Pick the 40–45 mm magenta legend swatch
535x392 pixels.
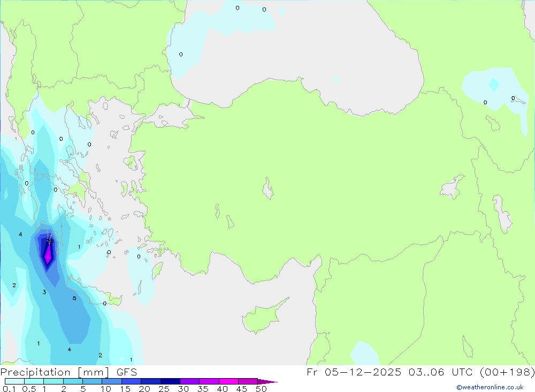[x=228, y=381]
